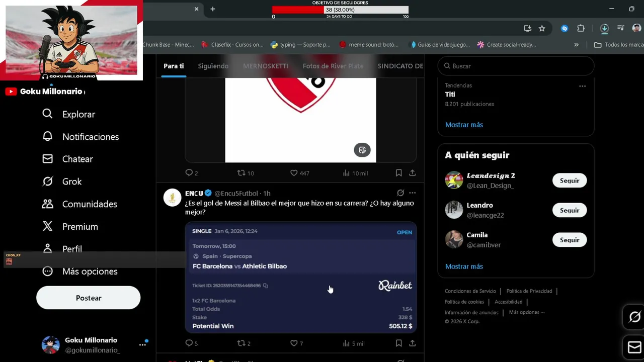644x362 pixels.
Task: Open more options on ENCU post
Action: coord(413,193)
